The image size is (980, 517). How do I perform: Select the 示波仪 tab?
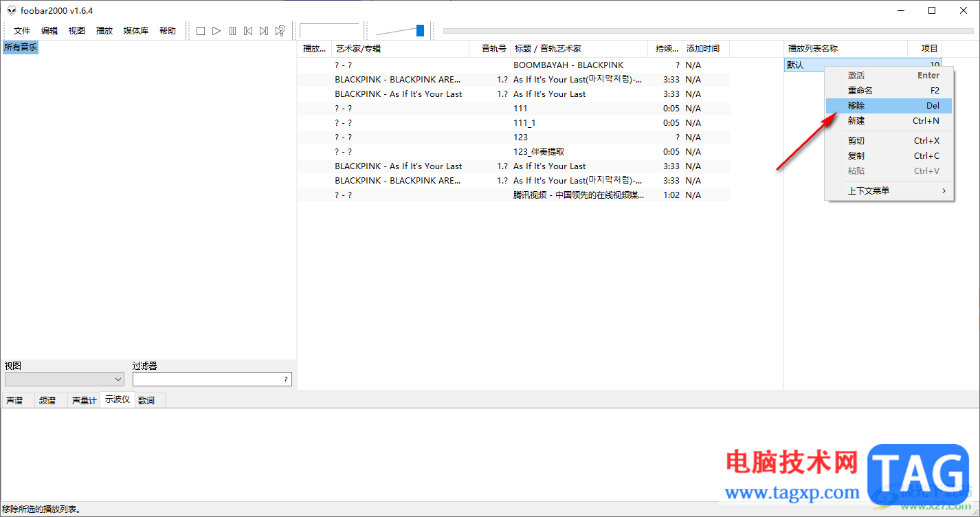click(118, 399)
